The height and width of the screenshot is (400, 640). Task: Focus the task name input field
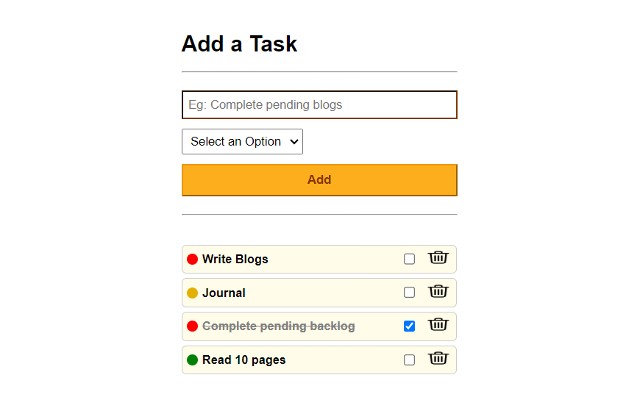[319, 105]
